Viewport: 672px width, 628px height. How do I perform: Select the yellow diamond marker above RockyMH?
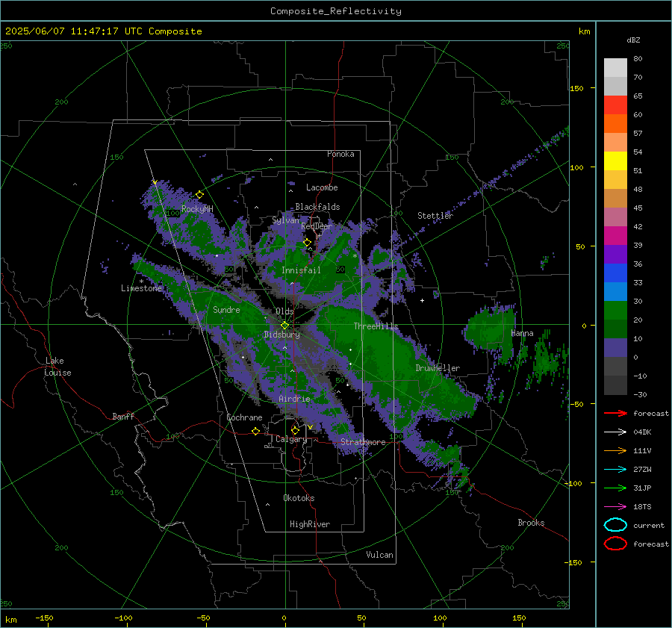[x=199, y=195]
